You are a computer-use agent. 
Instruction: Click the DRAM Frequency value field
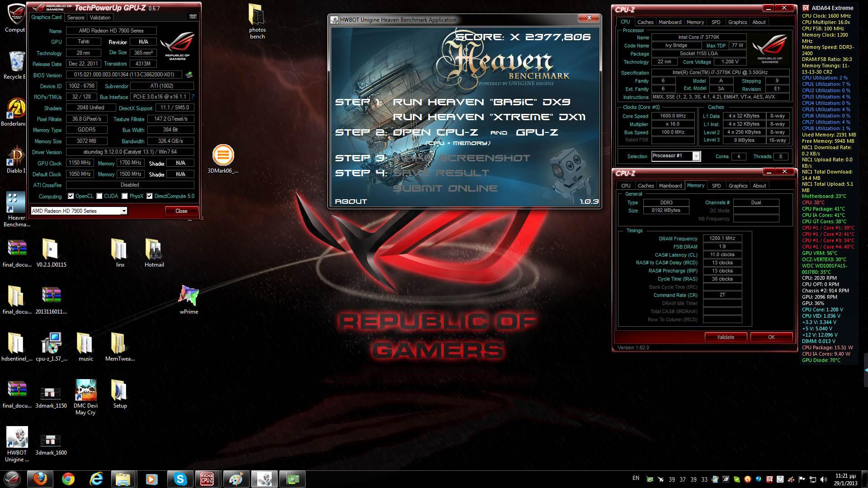pyautogui.click(x=722, y=239)
